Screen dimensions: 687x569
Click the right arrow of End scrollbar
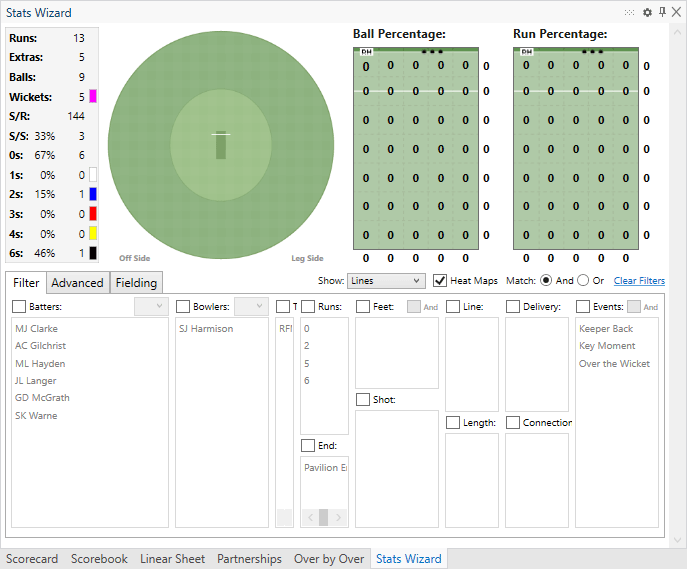[x=340, y=517]
